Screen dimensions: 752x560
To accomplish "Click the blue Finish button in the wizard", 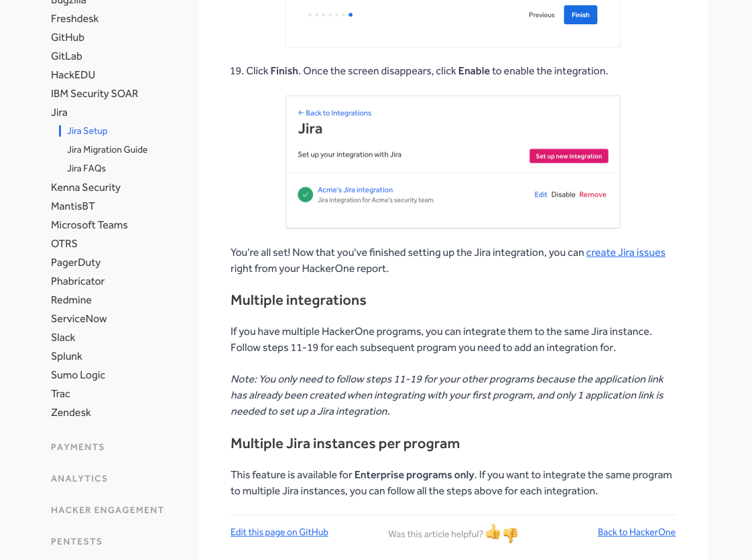I will (x=580, y=14).
